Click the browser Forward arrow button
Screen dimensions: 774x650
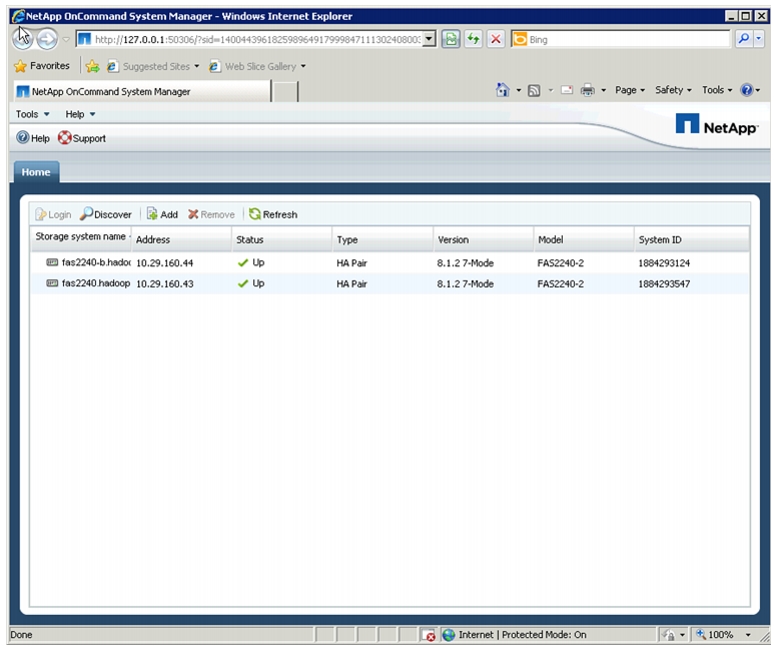pyautogui.click(x=47, y=39)
